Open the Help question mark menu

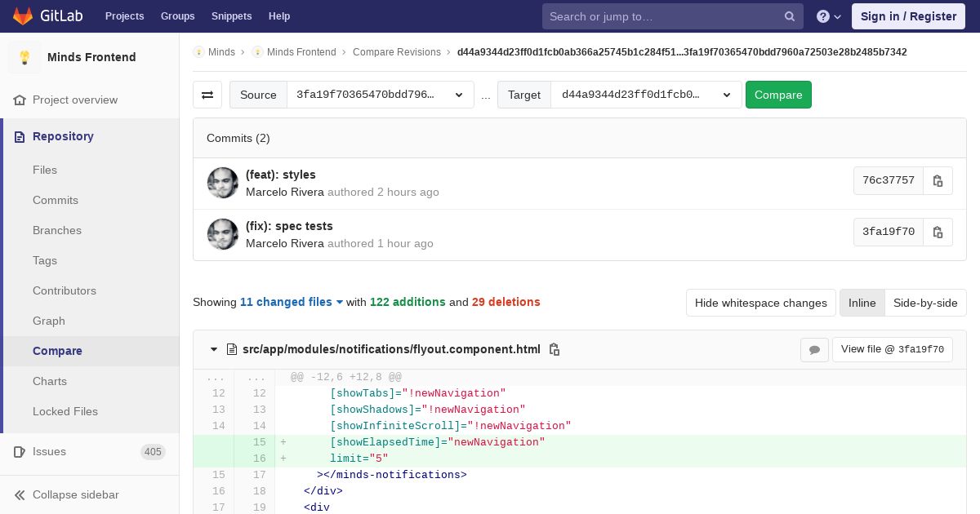coord(829,16)
